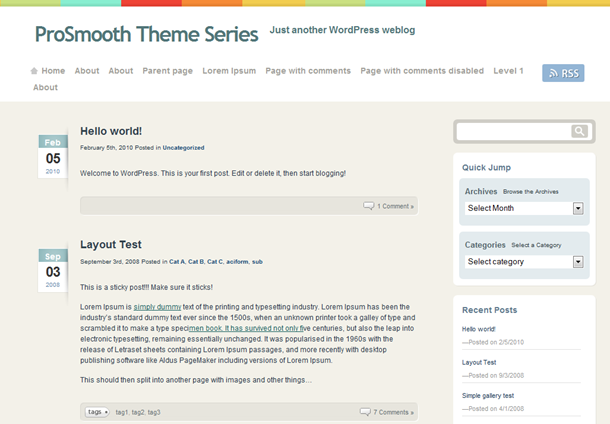Open the tag3 tag link
The height and width of the screenshot is (424, 610).
click(x=154, y=412)
